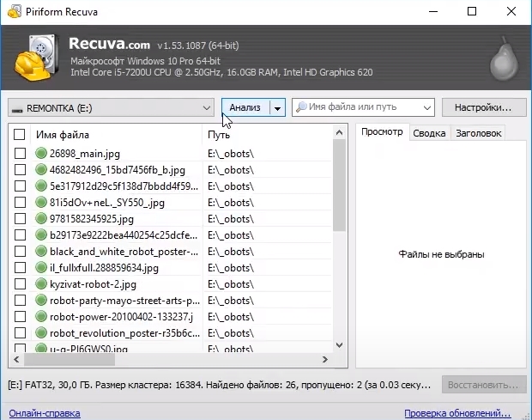Click the REMONTKA drive icon in drive selector
The image size is (532, 420).
click(17, 109)
